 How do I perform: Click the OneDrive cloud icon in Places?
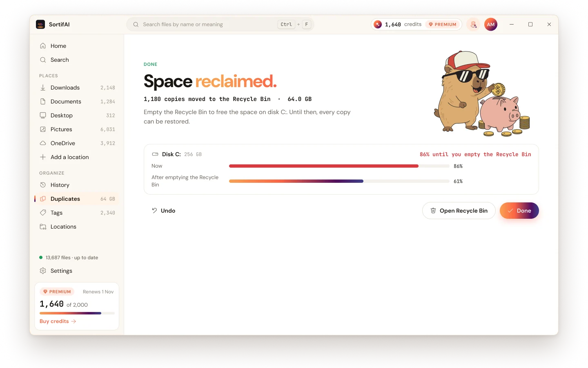coord(43,143)
